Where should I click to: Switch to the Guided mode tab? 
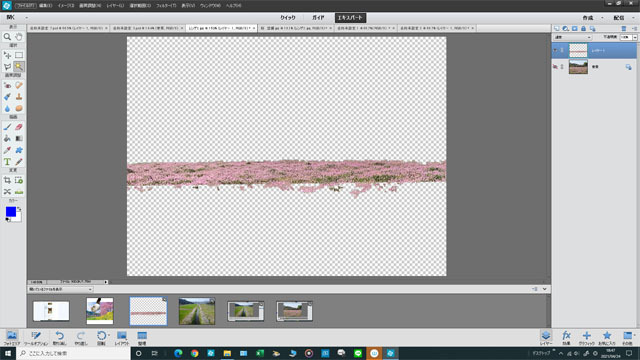[x=318, y=18]
